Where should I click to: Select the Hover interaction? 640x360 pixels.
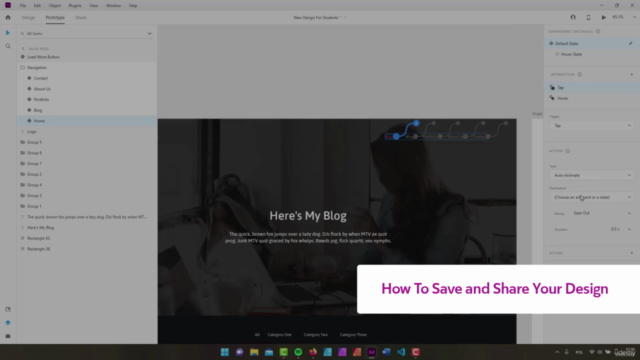click(592, 98)
